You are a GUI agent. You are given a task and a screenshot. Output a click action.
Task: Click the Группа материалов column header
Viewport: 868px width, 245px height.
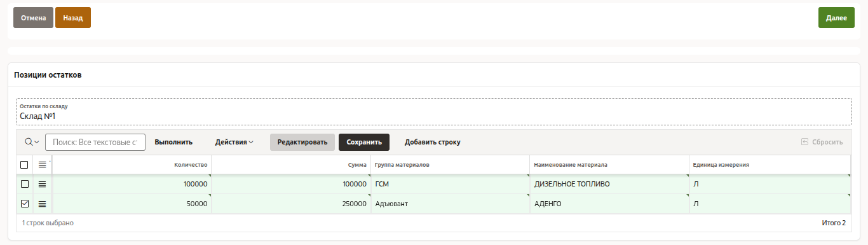click(x=450, y=165)
